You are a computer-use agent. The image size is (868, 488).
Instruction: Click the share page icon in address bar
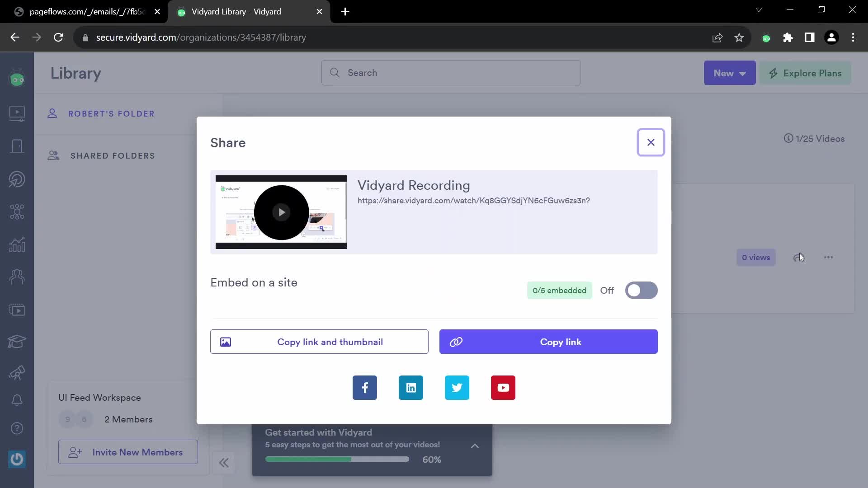point(717,38)
